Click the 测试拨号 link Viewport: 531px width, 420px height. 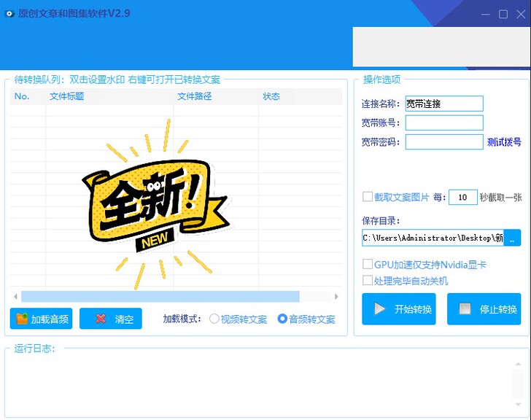pos(504,141)
